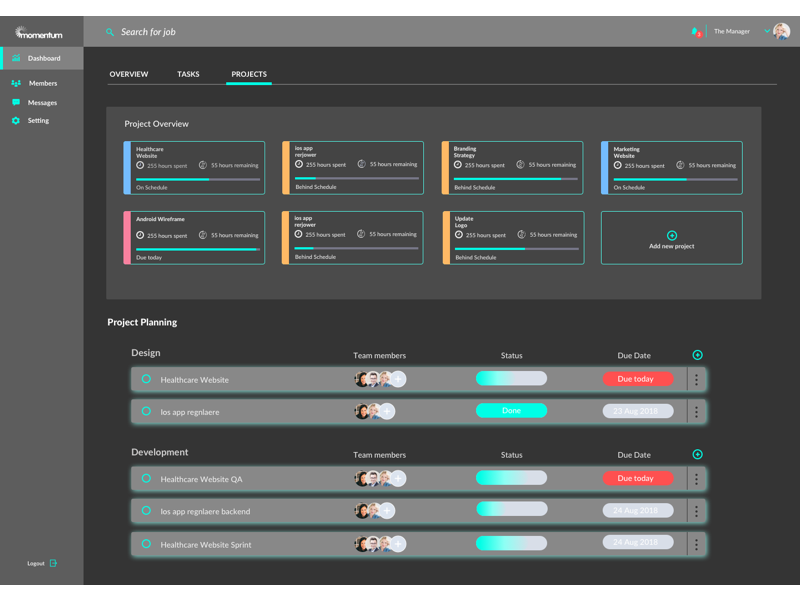Click the add icon beside Design section
The image size is (800, 600).
point(697,355)
